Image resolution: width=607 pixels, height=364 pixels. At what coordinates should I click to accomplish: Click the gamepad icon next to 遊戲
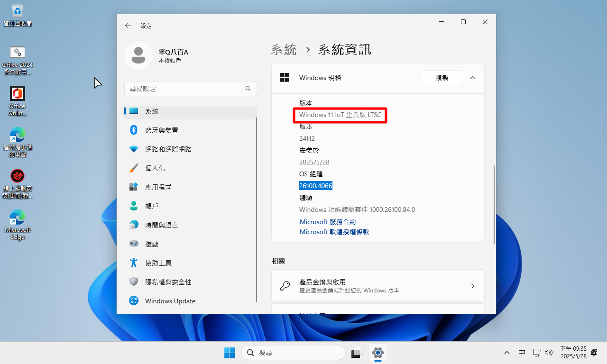(134, 244)
